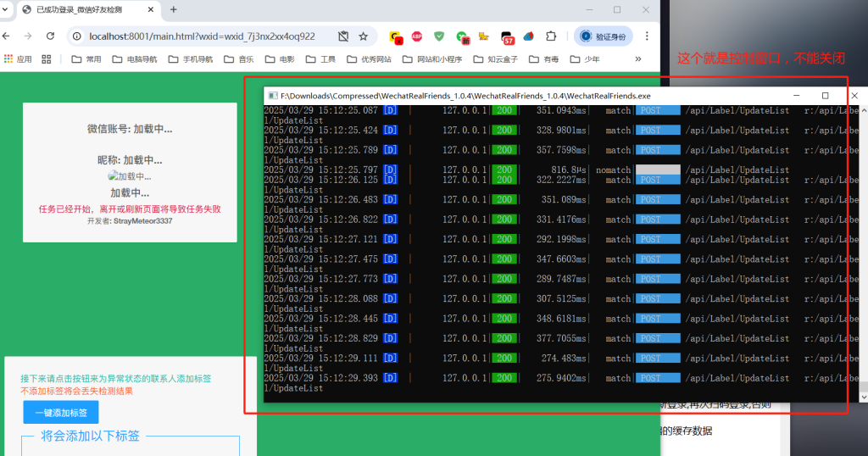
Task: Reload the page with the refresh icon
Action: point(50,36)
